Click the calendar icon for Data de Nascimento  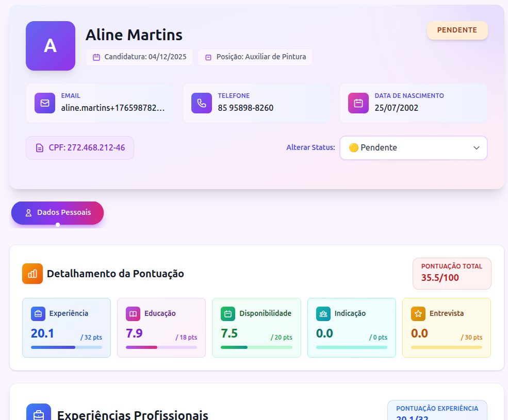pos(358,103)
